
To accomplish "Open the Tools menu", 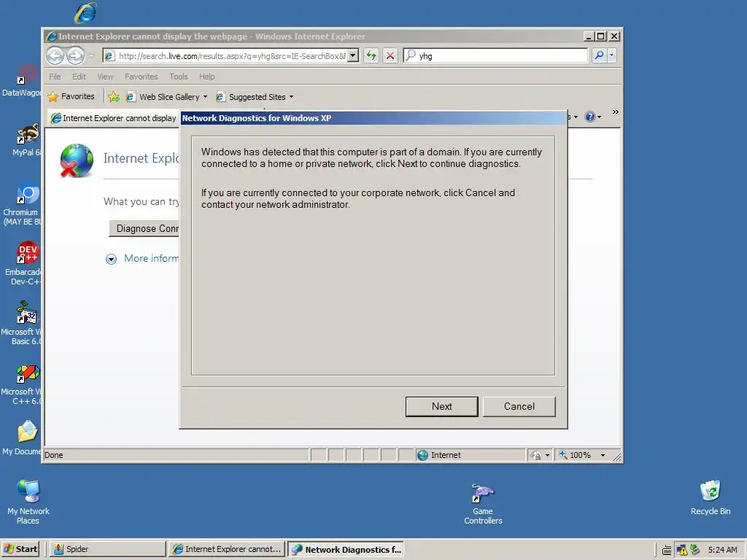I will pos(179,77).
